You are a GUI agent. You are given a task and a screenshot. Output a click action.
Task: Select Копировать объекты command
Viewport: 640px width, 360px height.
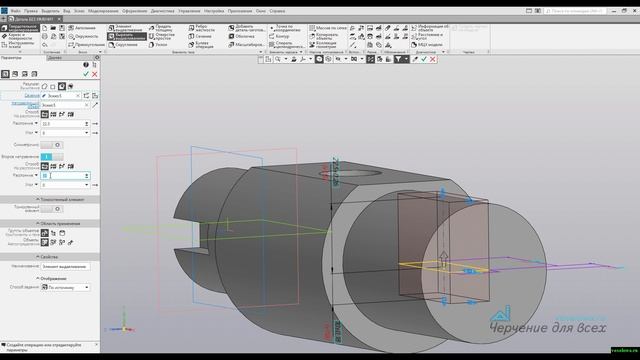click(324, 36)
